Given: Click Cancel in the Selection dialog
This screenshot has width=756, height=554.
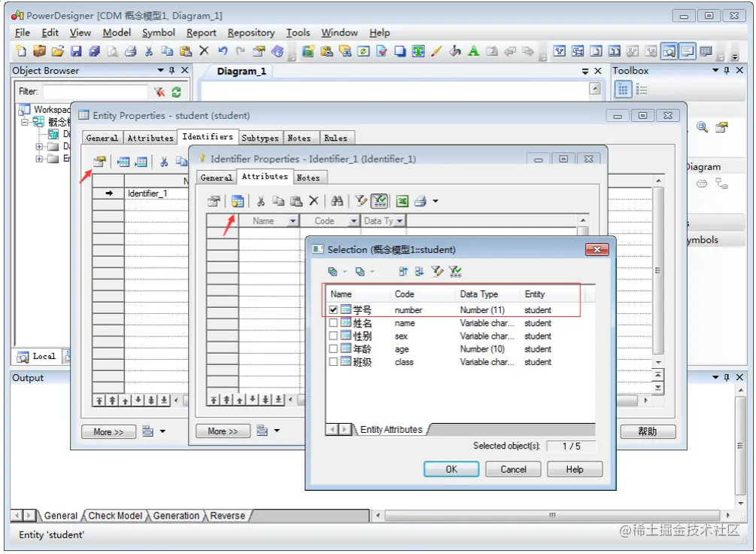Looking at the screenshot, I should point(513,469).
